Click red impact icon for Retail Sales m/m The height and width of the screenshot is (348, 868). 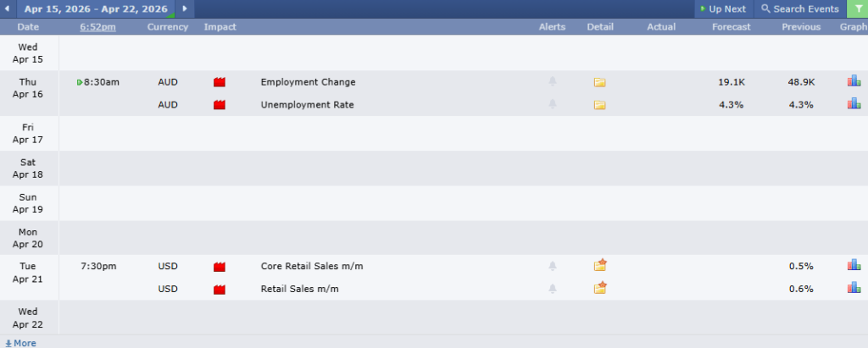pos(220,289)
